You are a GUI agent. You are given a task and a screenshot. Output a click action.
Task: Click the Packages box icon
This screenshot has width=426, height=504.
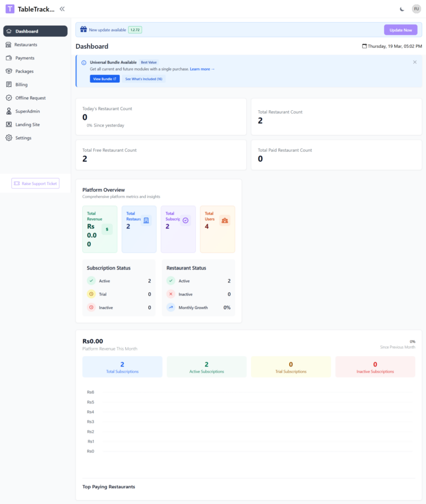9,71
